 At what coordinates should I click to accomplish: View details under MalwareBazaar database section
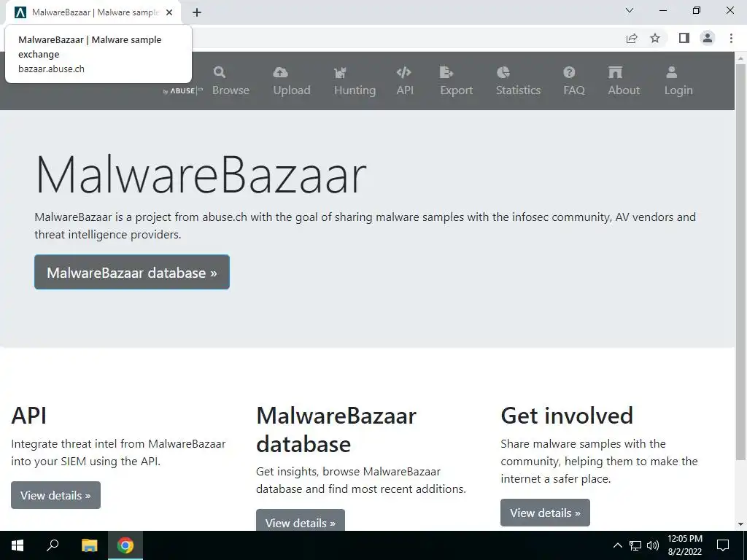(300, 521)
